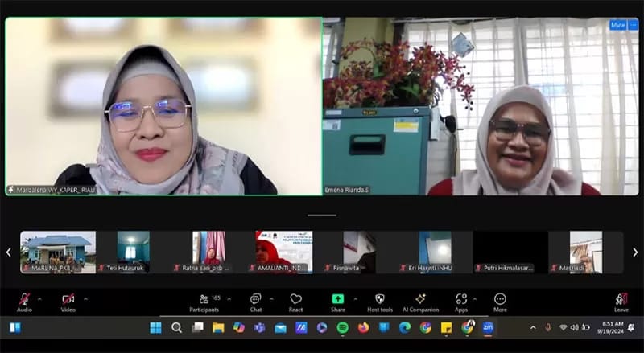Open the Mail app from the taskbar
Screen dimensions: 644x353
[x=280, y=327]
